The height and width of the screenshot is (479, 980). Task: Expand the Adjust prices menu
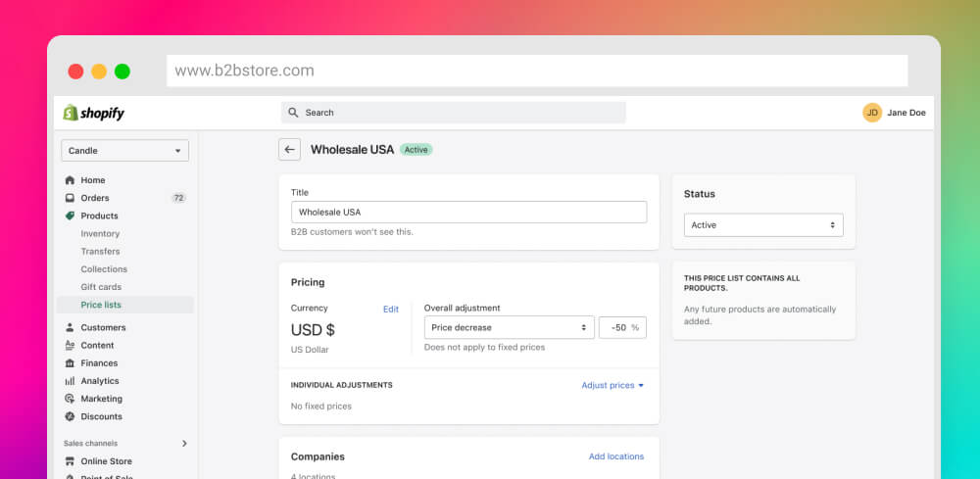point(612,385)
